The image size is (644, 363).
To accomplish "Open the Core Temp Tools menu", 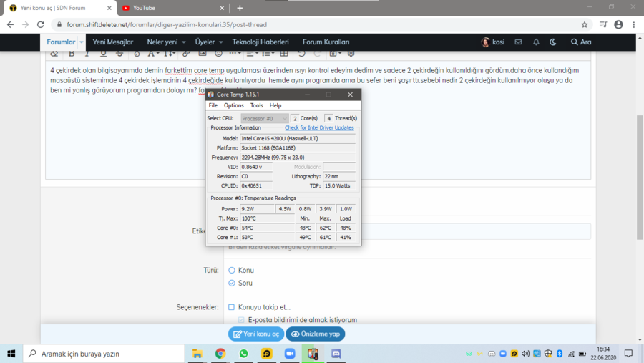I will [257, 106].
